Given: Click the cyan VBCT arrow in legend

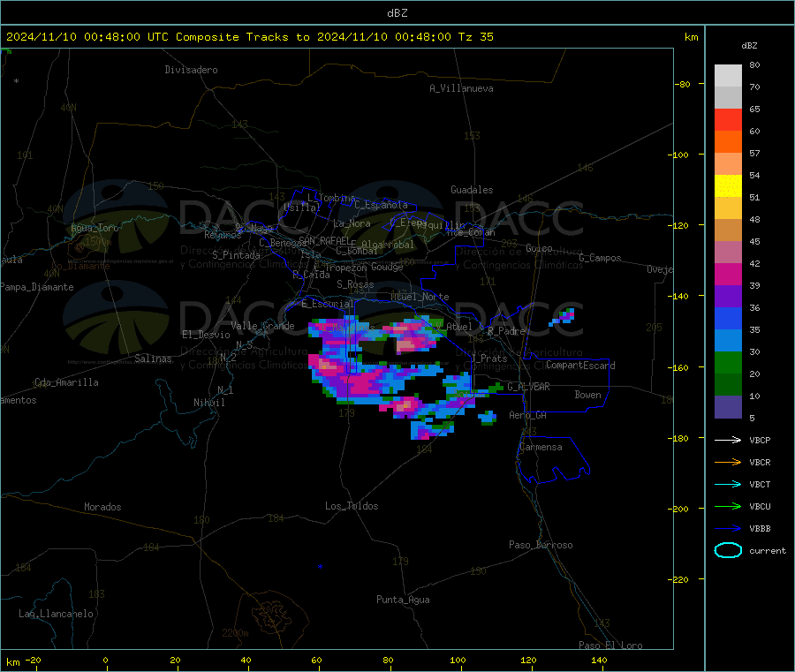Looking at the screenshot, I should (x=728, y=484).
